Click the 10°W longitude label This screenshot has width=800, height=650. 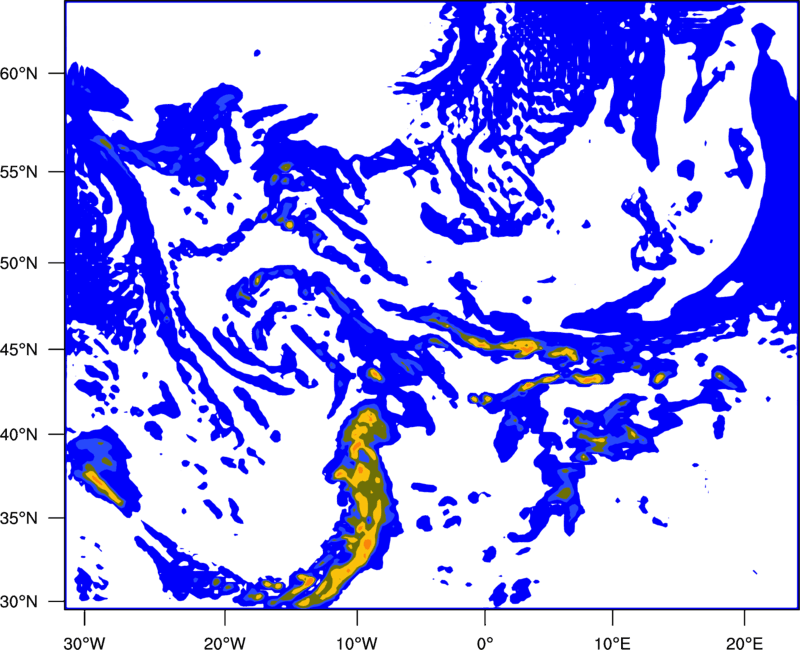(x=357, y=643)
